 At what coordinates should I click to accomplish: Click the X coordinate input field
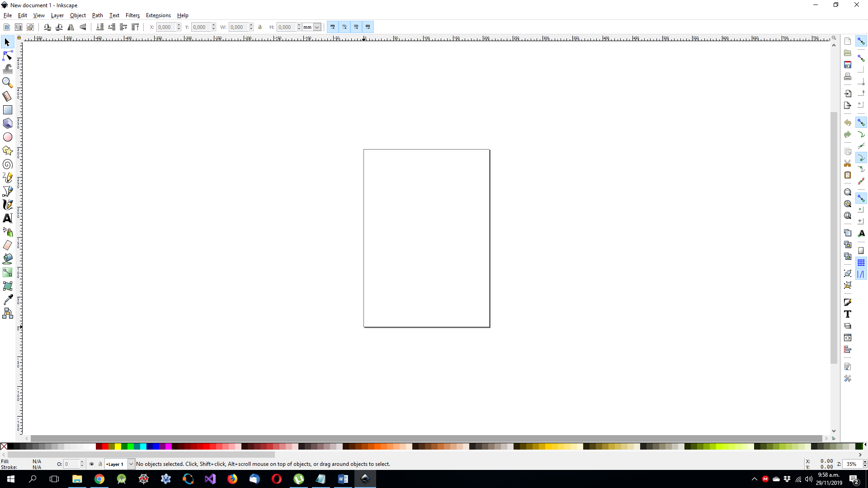coord(166,27)
